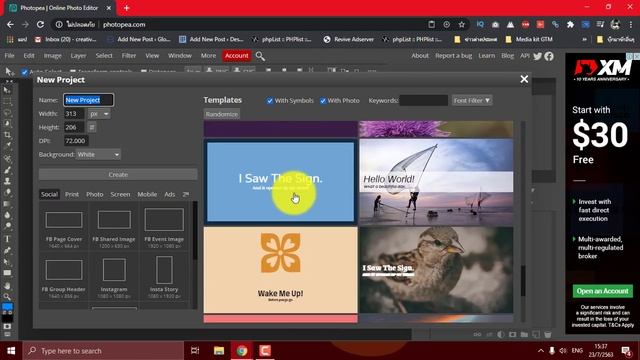The image size is (640, 360).
Task: Click the DPI value field
Action: point(76,141)
